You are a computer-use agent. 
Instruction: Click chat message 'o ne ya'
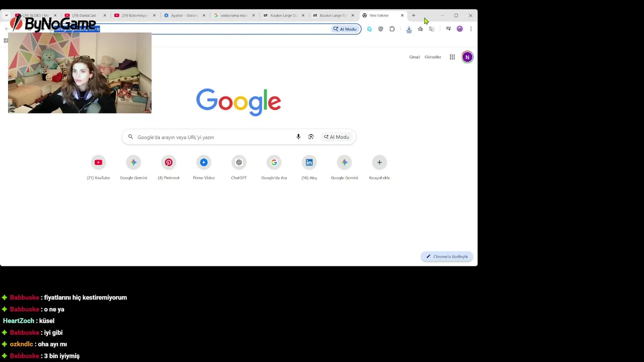click(x=54, y=309)
